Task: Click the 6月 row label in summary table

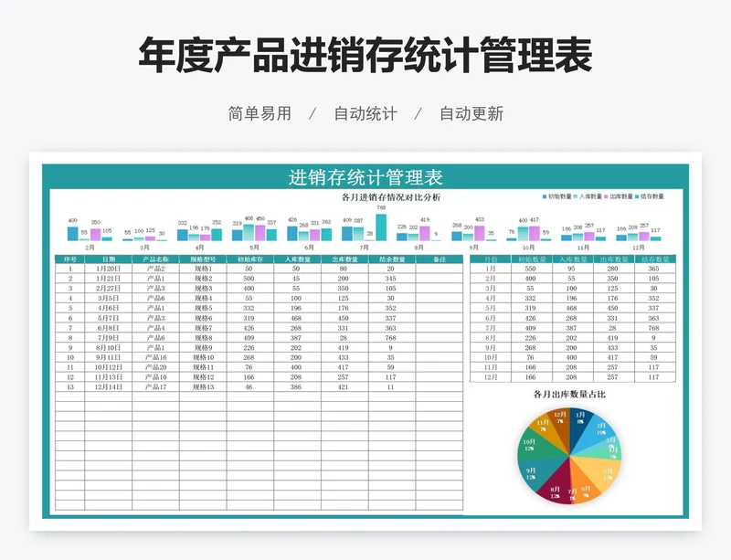Action: pos(491,318)
